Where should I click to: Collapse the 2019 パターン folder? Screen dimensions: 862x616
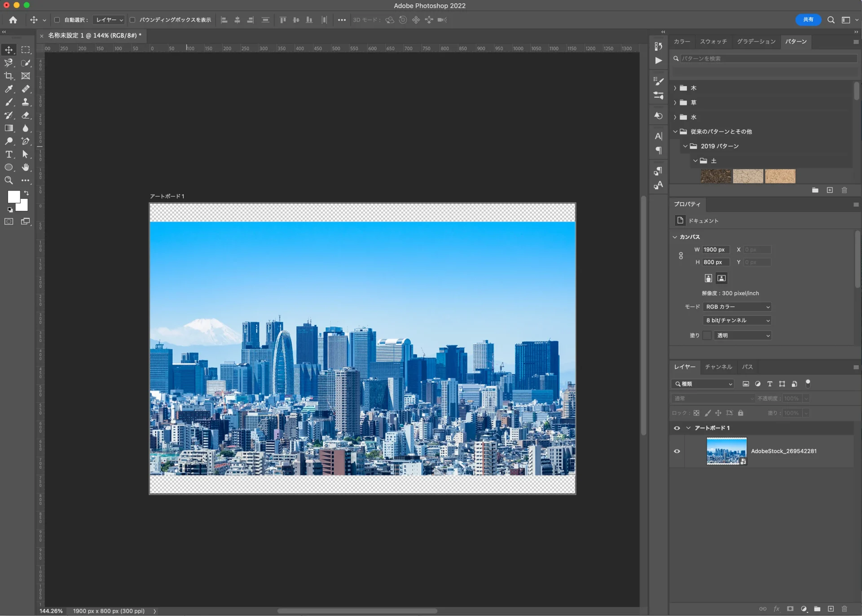686,146
